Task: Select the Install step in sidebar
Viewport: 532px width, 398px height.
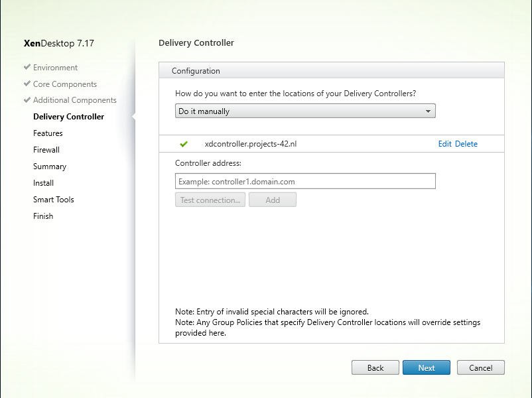Action: [x=43, y=183]
